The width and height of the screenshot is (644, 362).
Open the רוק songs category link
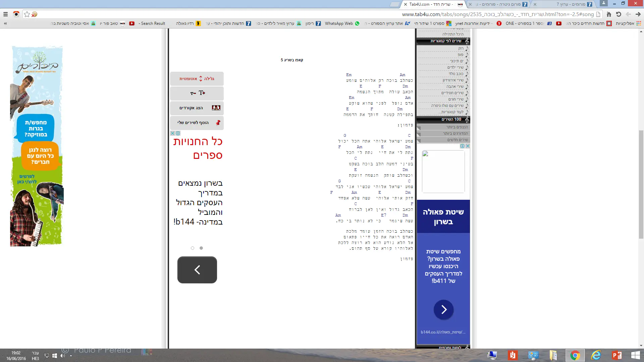click(x=461, y=48)
